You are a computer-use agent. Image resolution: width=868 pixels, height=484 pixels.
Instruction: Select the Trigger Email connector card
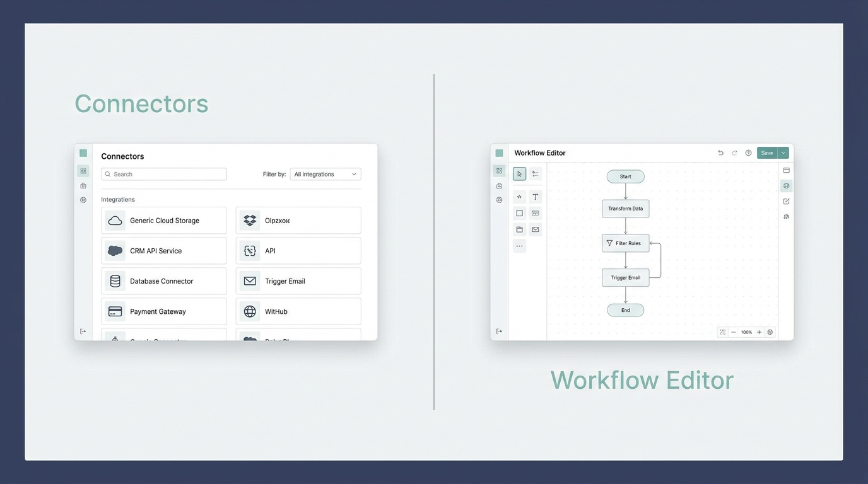pos(298,281)
